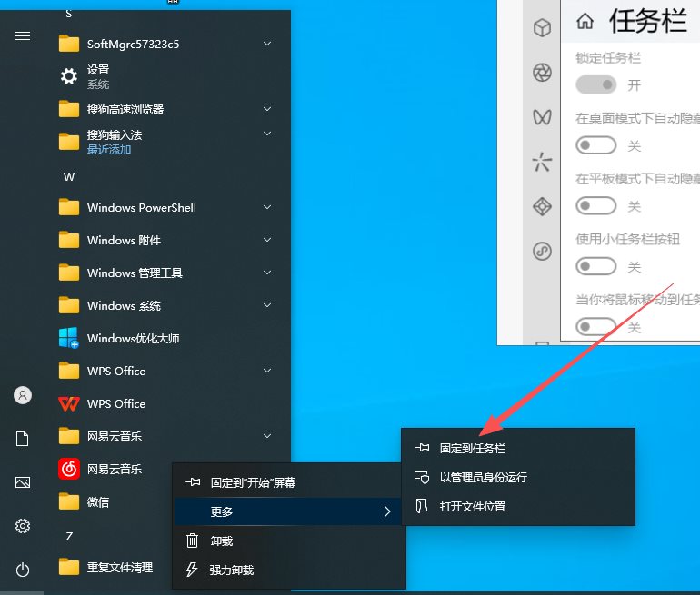Toggle 使用小任务栏按钮 switch
The width and height of the screenshot is (700, 595).
[x=596, y=267]
